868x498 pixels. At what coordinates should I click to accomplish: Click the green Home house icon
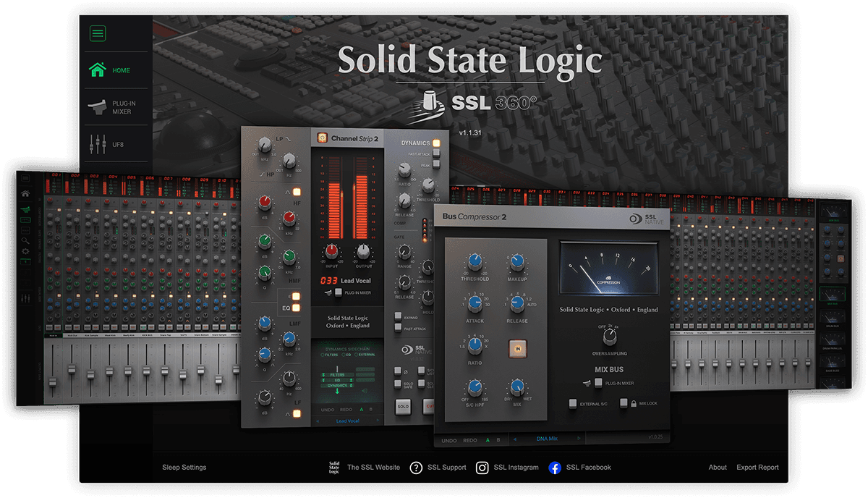tap(97, 70)
